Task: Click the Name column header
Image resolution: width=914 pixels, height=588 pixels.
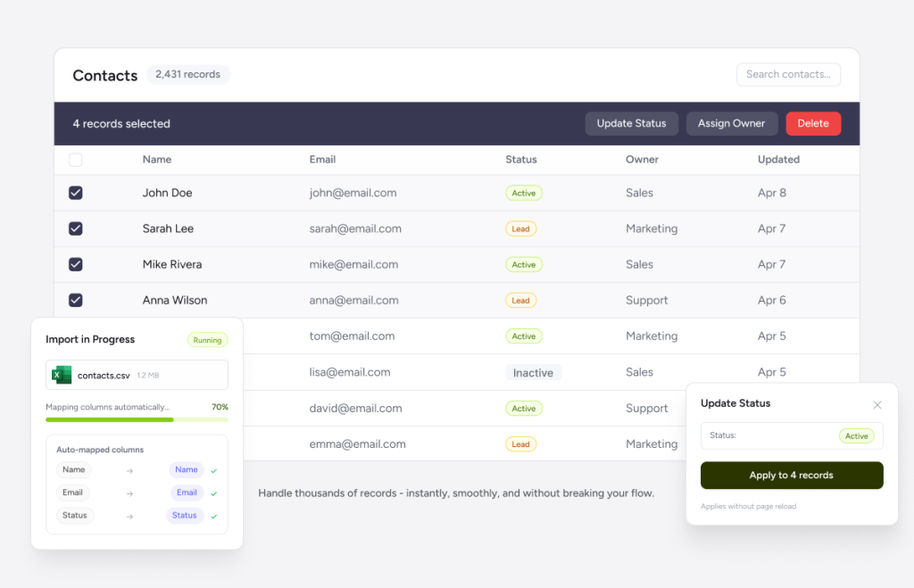Action: 157,160
